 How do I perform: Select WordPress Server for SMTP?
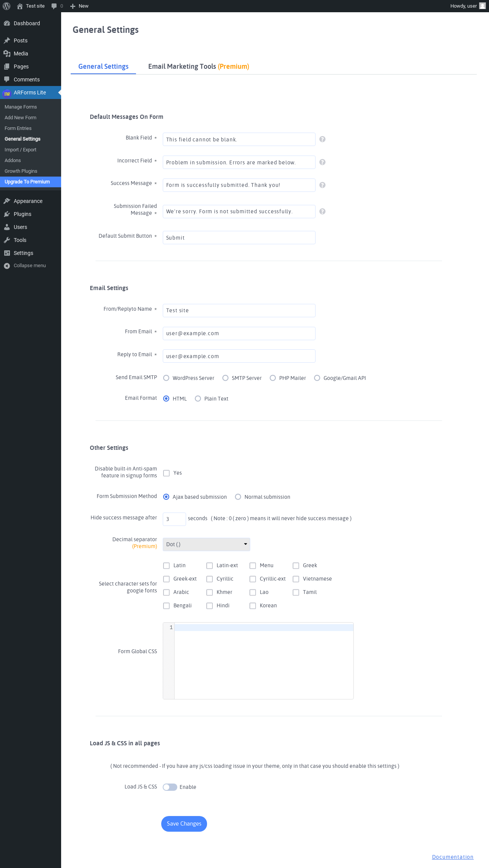pyautogui.click(x=166, y=378)
